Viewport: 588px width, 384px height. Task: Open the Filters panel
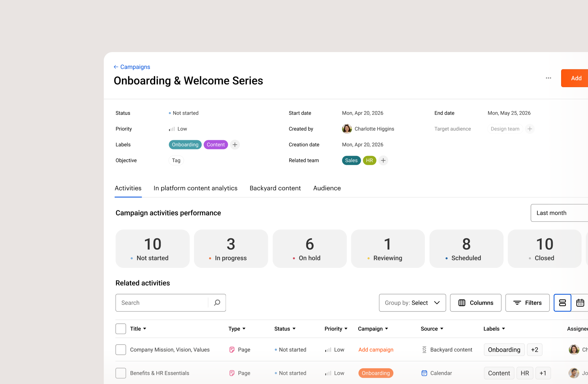(527, 303)
